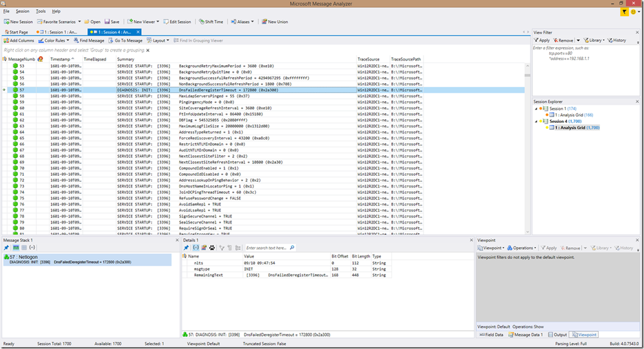Open the Help menu
This screenshot has width=644, height=349.
[x=56, y=11]
